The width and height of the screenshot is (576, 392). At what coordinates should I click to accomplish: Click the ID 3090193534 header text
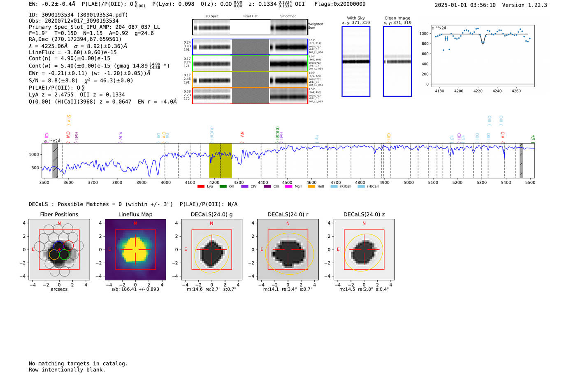pos(78,15)
